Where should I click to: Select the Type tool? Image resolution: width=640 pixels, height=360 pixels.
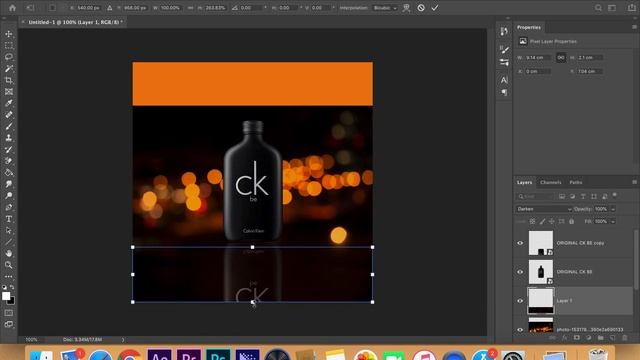(9, 219)
